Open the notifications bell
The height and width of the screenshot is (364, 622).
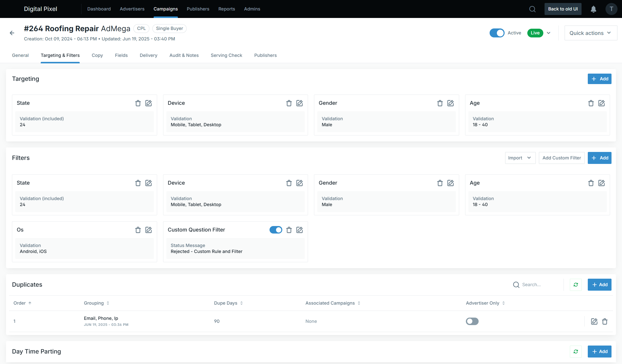594,9
